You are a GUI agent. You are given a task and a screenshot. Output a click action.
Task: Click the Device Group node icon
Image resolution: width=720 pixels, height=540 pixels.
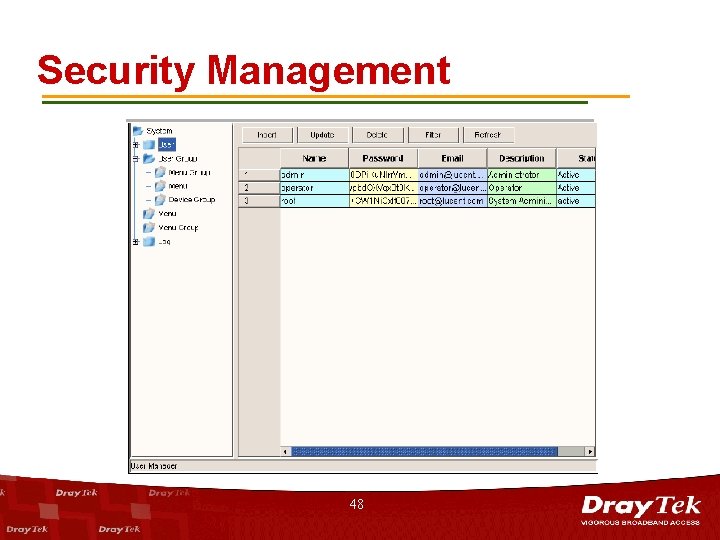(160, 200)
